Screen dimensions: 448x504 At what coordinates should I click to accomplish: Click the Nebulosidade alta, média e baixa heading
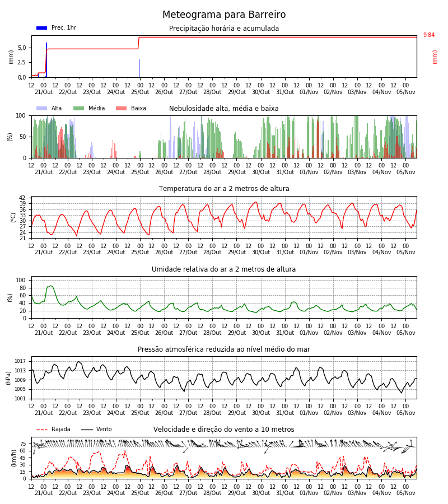(x=223, y=109)
